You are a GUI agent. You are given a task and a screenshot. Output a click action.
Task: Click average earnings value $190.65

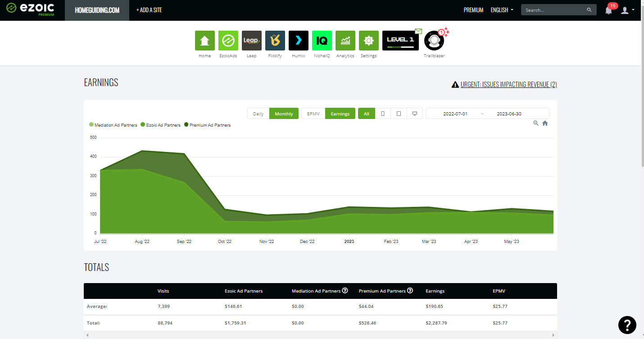[x=435, y=306]
